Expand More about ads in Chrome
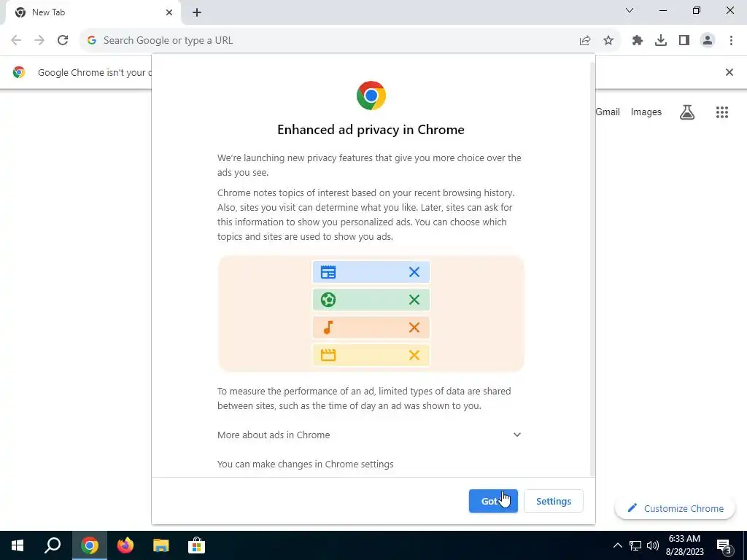Screen dimensions: 747x560 pos(369,435)
